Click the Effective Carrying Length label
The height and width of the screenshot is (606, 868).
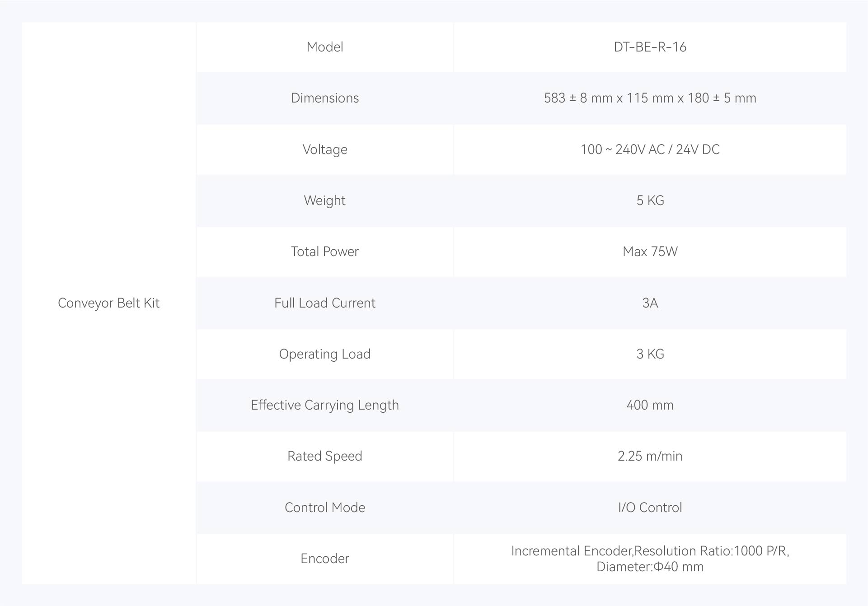[x=325, y=405]
